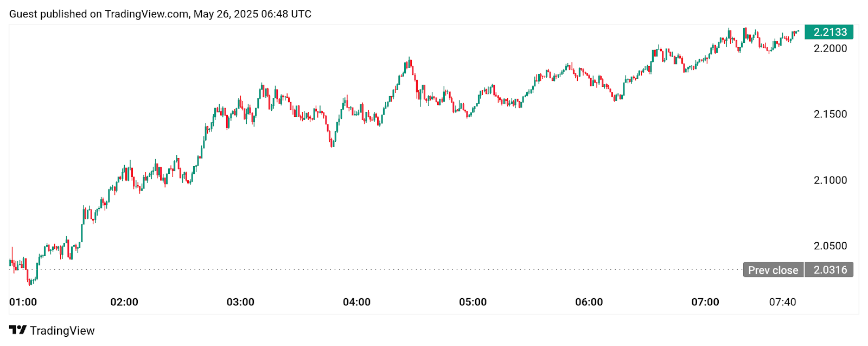The height and width of the screenshot is (346, 868).
Task: Click the Guest published on TradingView.com header
Action: [160, 14]
